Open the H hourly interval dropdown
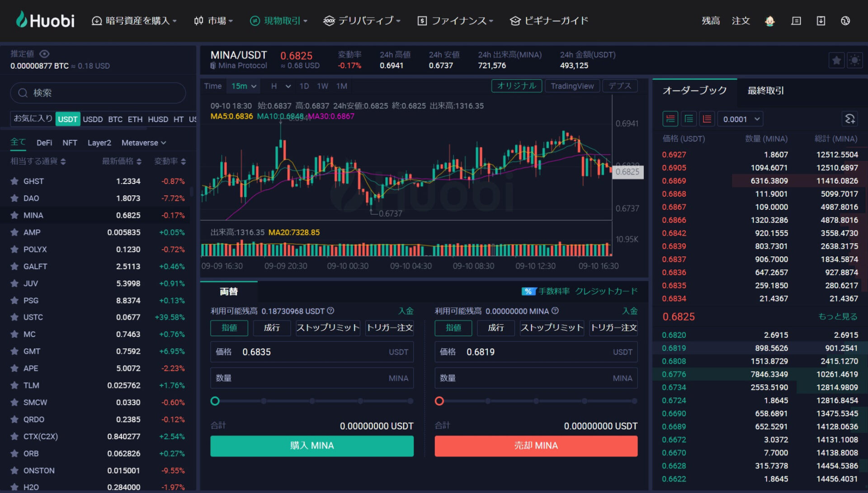Viewport: 868px width, 493px height. tap(281, 86)
